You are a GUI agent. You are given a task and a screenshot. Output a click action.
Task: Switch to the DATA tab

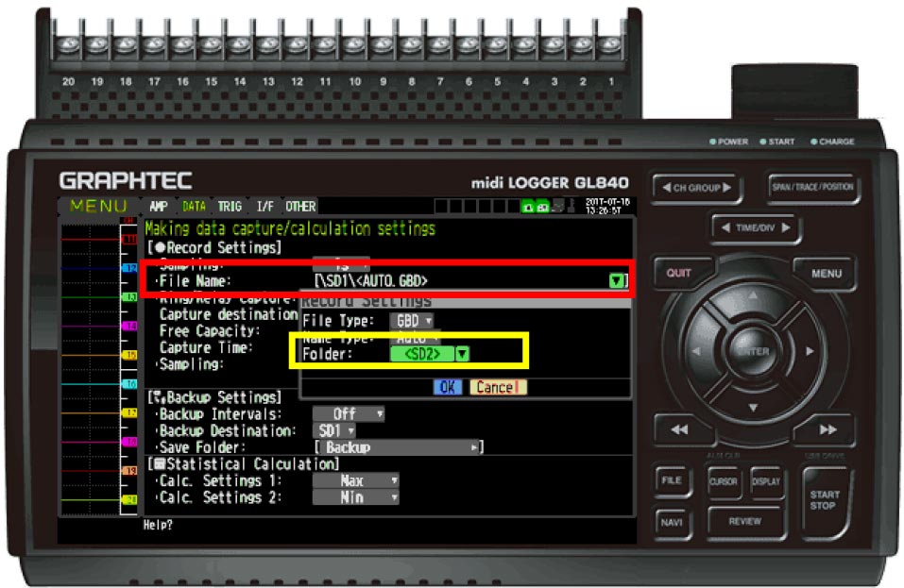click(x=195, y=206)
